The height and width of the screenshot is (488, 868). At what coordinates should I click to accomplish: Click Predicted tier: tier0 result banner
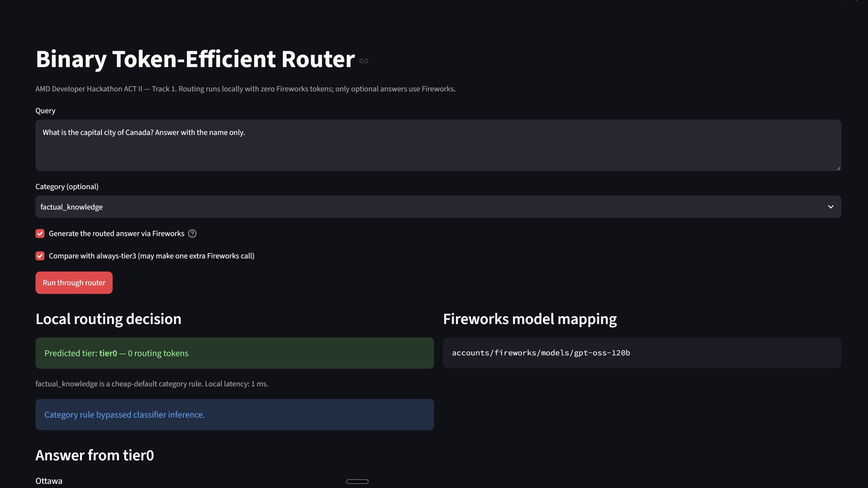coord(234,353)
